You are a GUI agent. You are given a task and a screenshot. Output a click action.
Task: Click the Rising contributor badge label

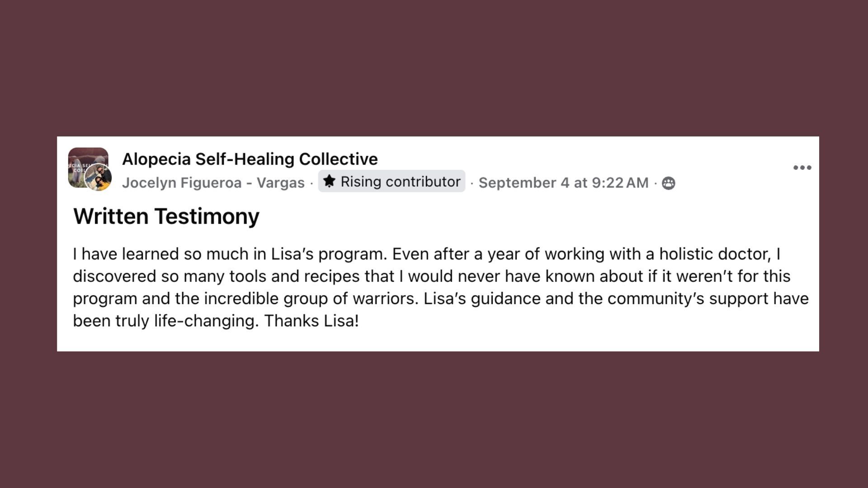[401, 181]
